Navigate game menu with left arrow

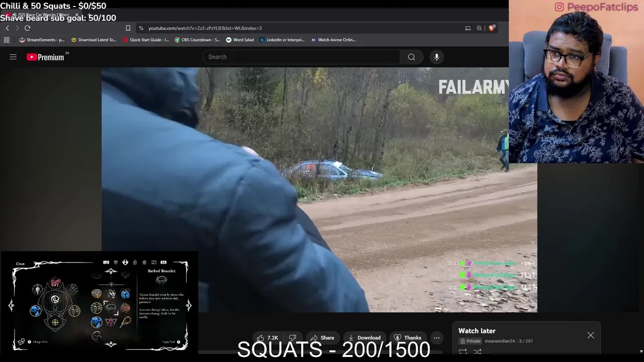11,305
